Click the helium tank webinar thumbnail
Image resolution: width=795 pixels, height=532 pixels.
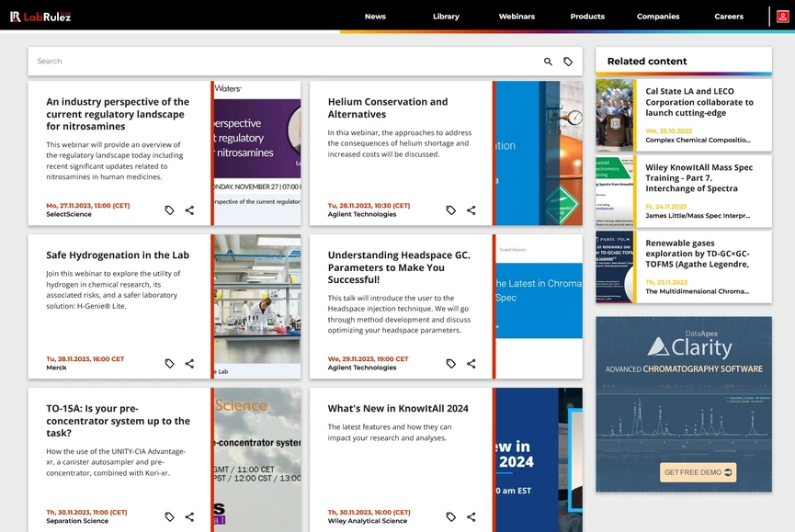tap(539, 153)
